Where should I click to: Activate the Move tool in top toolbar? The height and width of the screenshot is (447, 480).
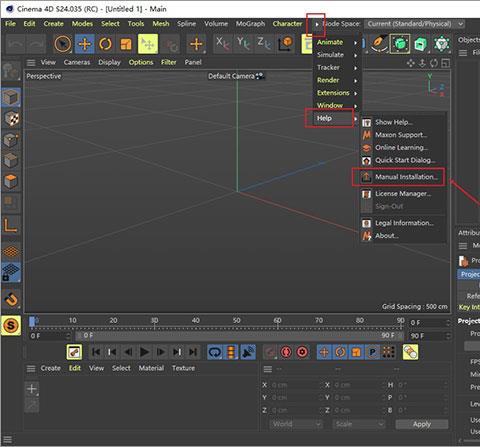(x=85, y=44)
